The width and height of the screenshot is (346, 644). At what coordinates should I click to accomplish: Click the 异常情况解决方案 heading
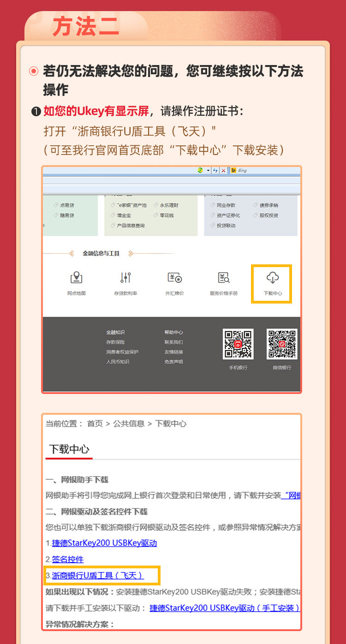click(80, 624)
